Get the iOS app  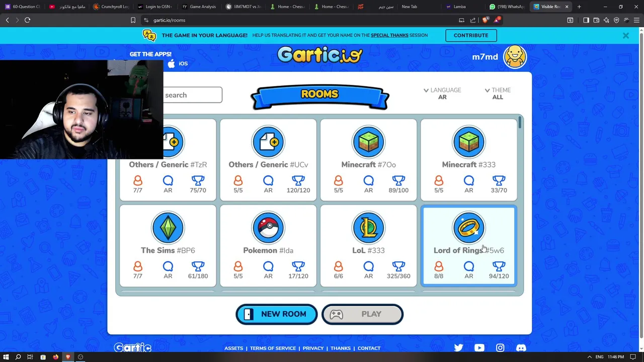coord(178,63)
